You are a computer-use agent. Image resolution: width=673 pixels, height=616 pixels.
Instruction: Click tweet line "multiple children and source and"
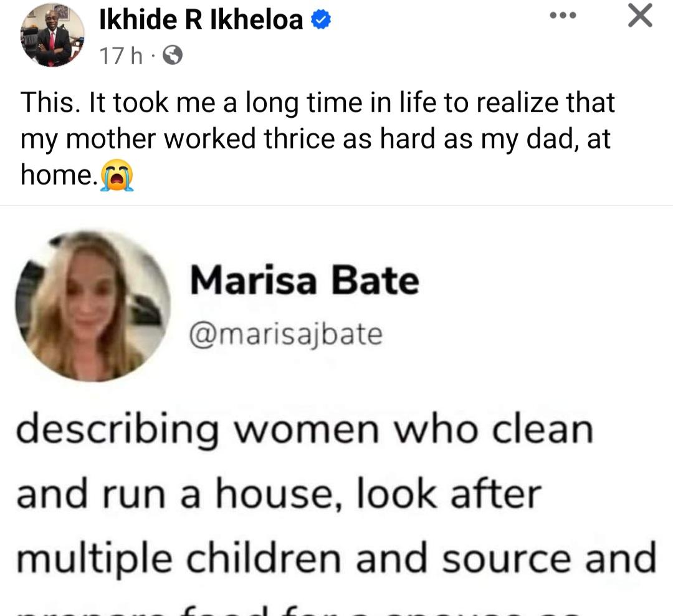[x=336, y=557]
